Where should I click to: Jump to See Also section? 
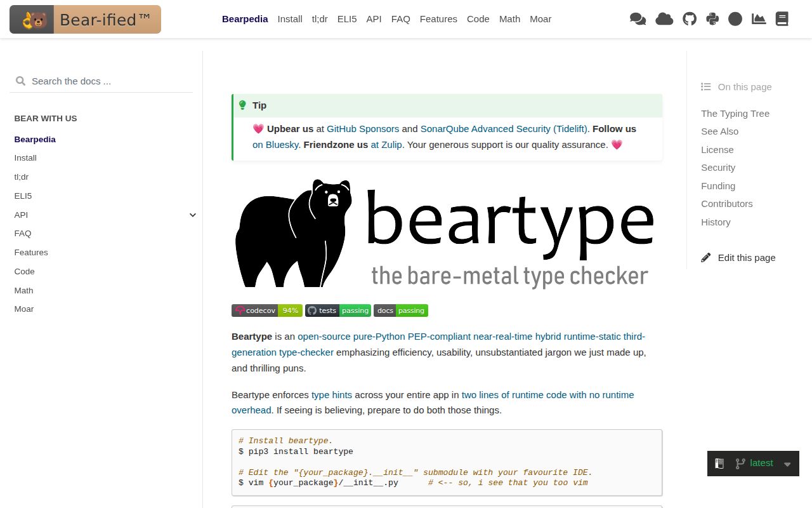(719, 131)
